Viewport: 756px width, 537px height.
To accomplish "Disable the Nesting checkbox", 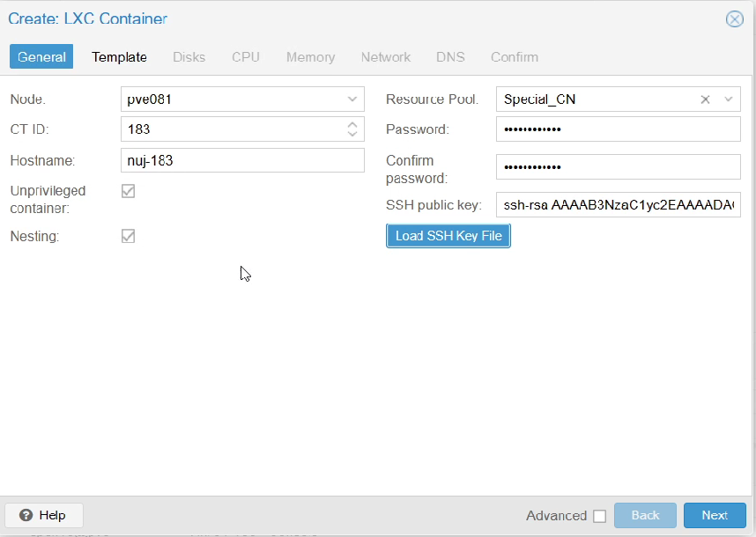I will (x=128, y=235).
